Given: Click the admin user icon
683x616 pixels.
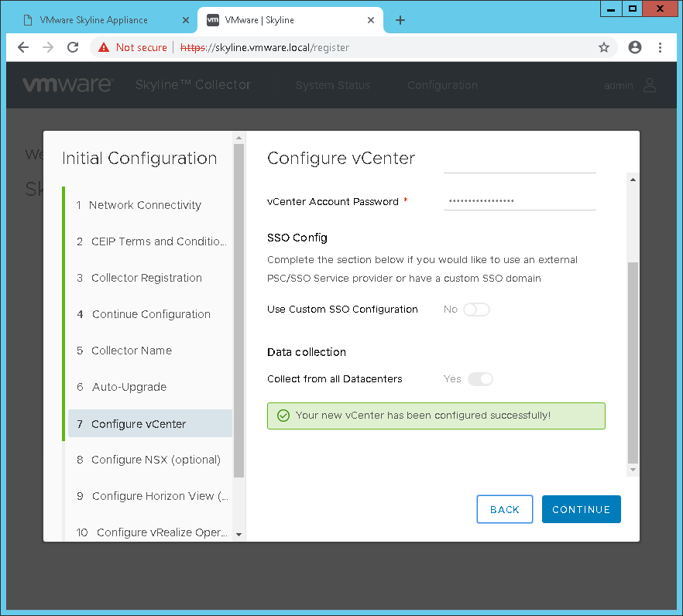Looking at the screenshot, I should pyautogui.click(x=650, y=85).
